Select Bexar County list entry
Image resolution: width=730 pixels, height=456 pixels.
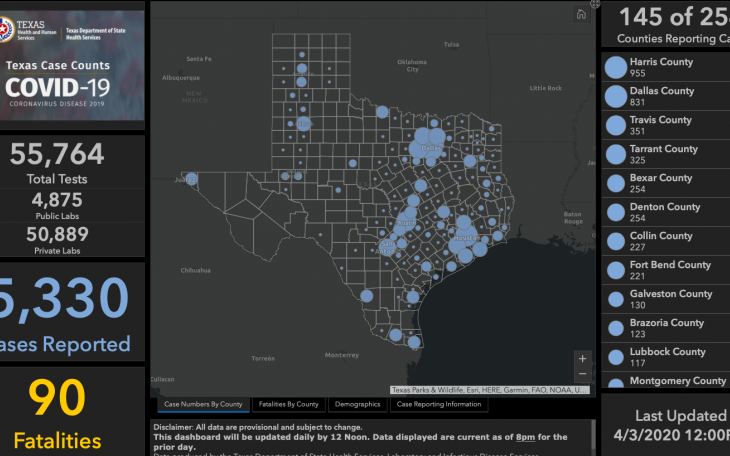661,184
